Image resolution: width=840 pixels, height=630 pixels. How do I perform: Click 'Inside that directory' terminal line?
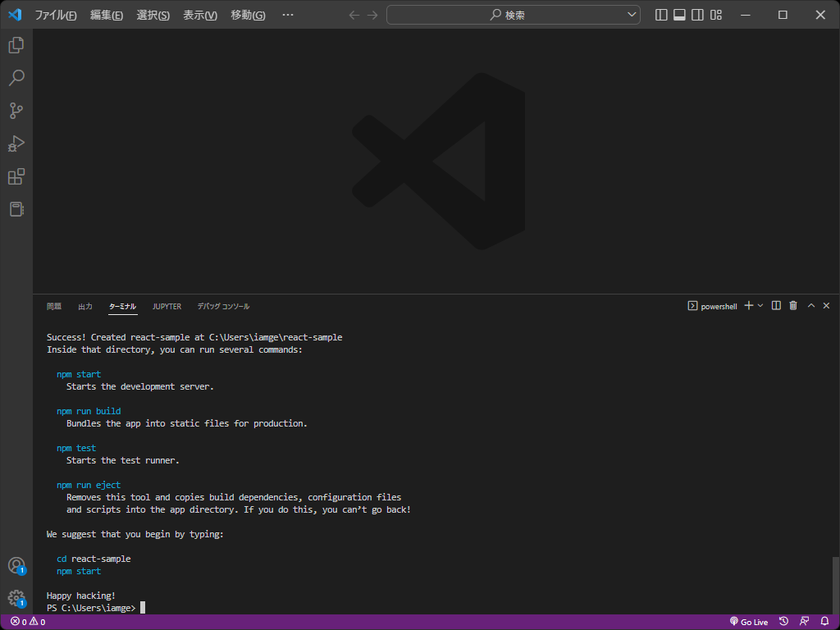pos(175,349)
